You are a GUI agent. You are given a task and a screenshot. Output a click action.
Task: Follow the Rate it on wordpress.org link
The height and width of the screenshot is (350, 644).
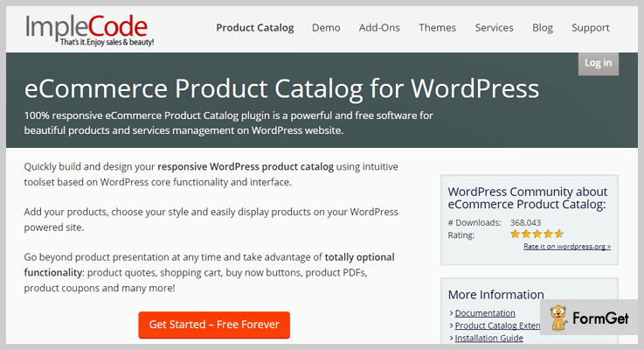567,247
